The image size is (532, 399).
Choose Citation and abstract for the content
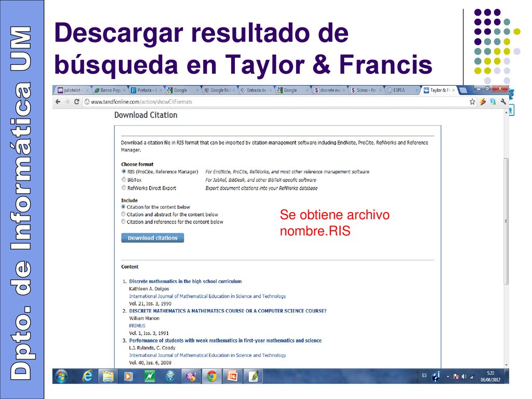124,215
